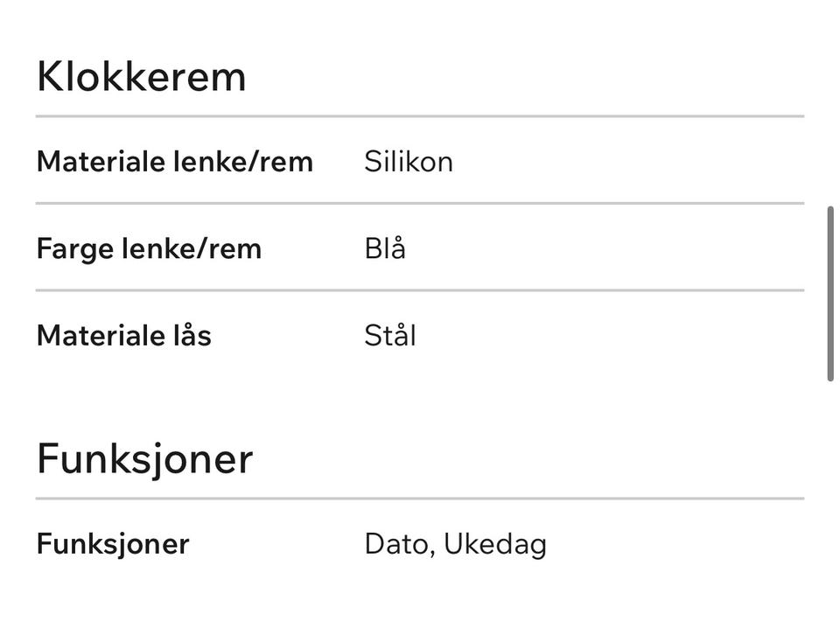
Task: Select the Materiale lenke/rem label
Action: point(175,161)
